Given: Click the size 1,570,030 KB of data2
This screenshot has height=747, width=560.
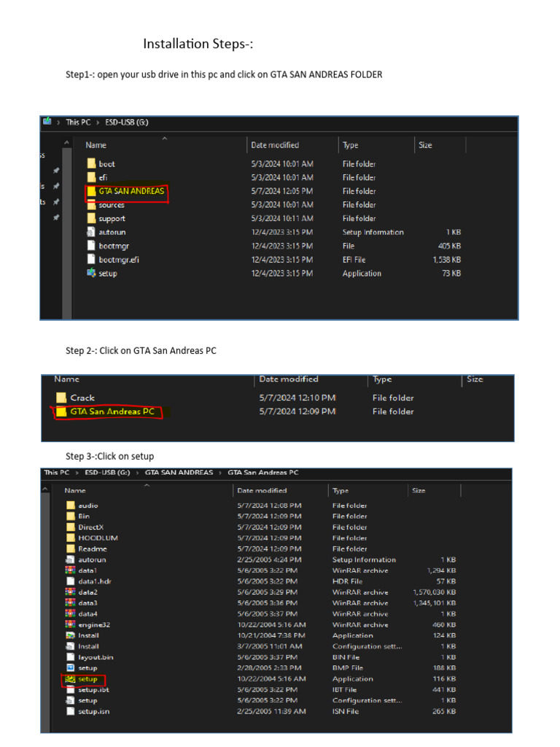Looking at the screenshot, I should click(x=434, y=592).
